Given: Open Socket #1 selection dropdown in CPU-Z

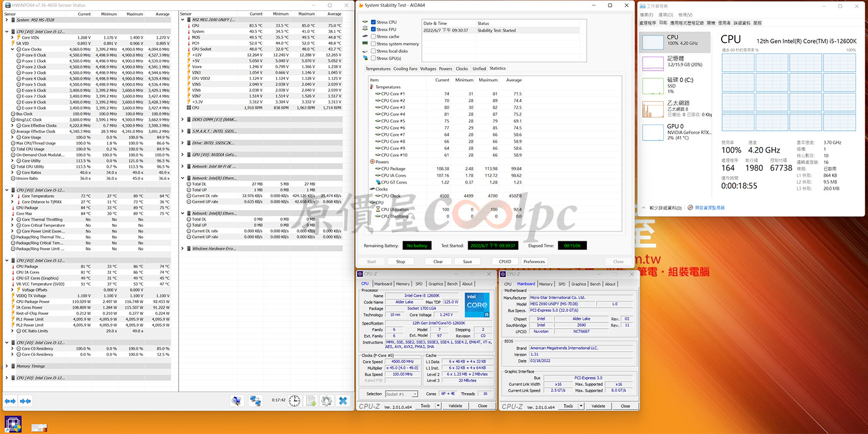Looking at the screenshot, I should 400,394.
